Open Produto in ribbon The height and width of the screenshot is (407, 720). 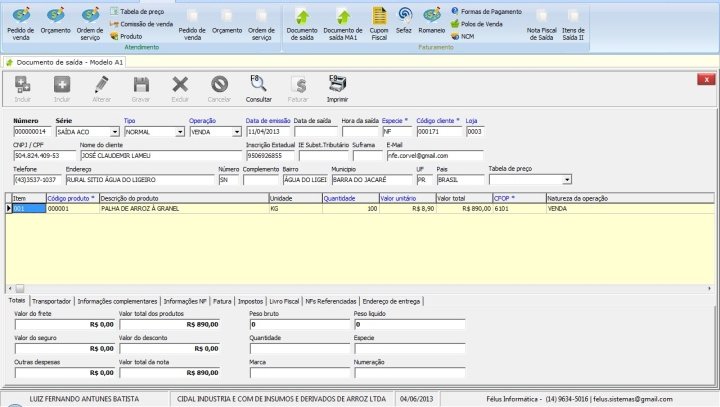tap(126, 36)
